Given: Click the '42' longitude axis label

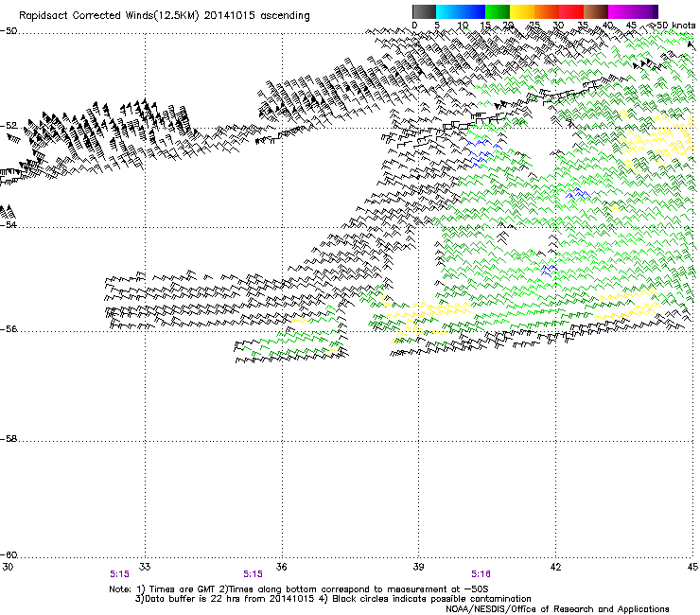Looking at the screenshot, I should coord(555,567).
